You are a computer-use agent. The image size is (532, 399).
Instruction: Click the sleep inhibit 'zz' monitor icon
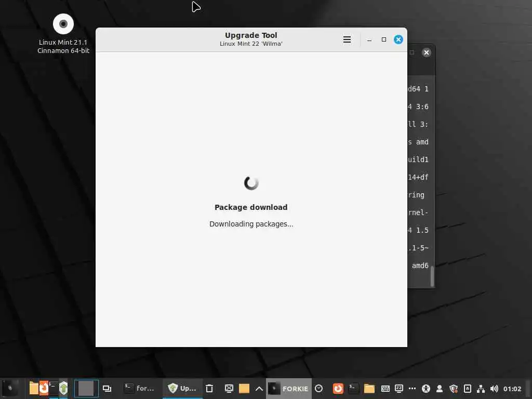[x=399, y=389]
